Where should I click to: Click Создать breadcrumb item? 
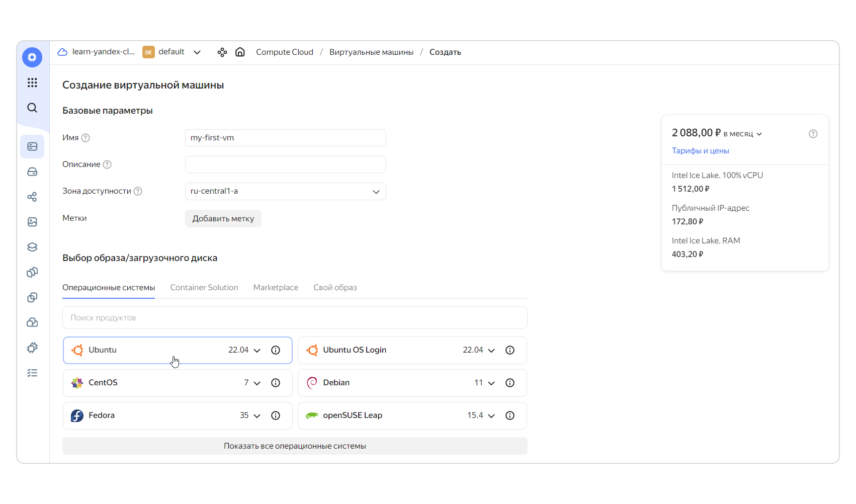445,52
